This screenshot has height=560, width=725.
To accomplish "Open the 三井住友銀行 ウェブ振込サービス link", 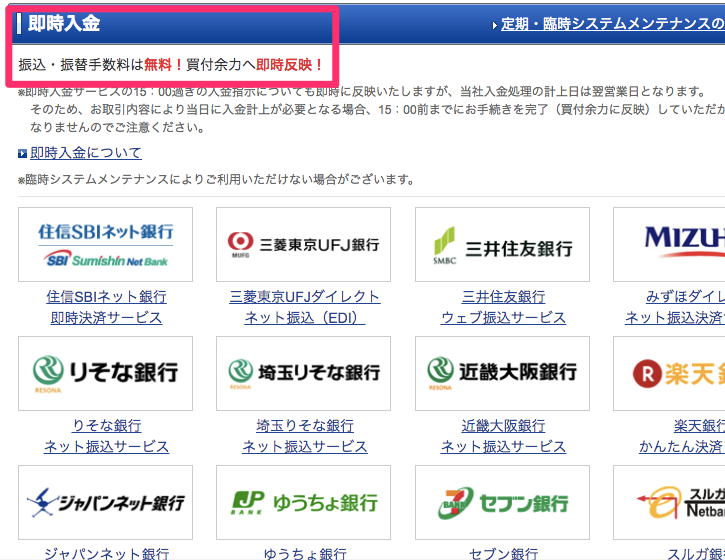I will pos(504,307).
